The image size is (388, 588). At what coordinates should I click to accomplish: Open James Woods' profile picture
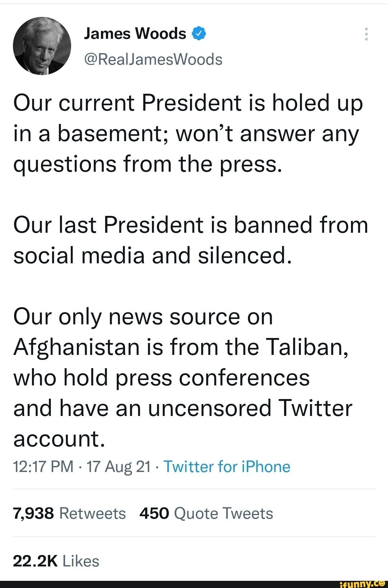42,46
